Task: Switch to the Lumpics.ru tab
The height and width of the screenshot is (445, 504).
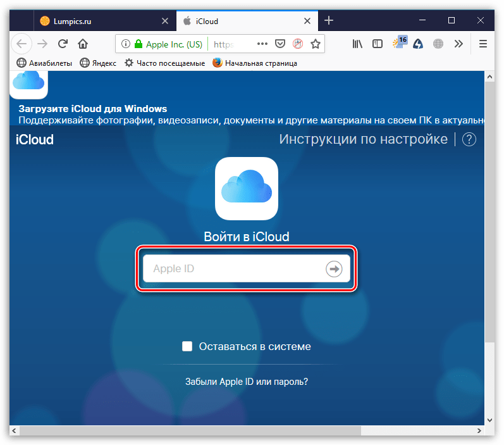Action: 105,21
